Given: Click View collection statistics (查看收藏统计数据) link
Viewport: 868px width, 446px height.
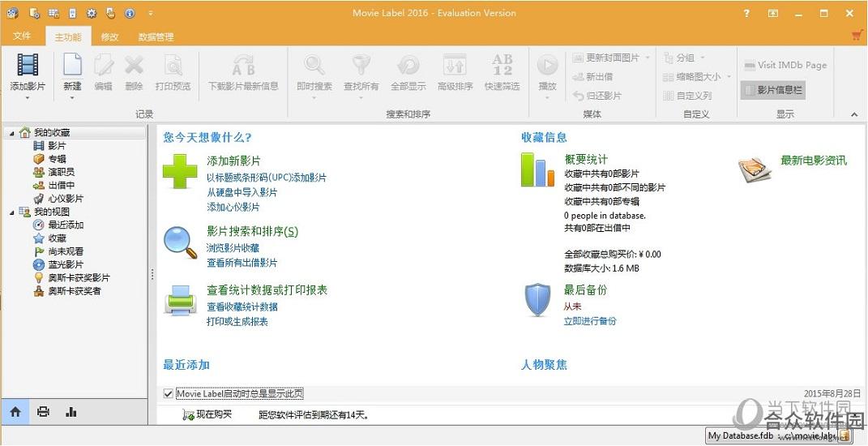Looking at the screenshot, I should pos(242,307).
